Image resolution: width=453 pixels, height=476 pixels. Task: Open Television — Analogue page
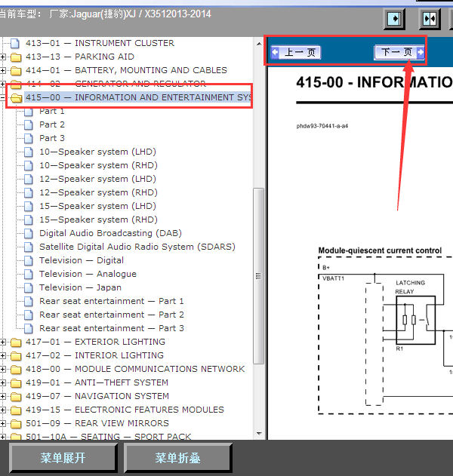88,274
